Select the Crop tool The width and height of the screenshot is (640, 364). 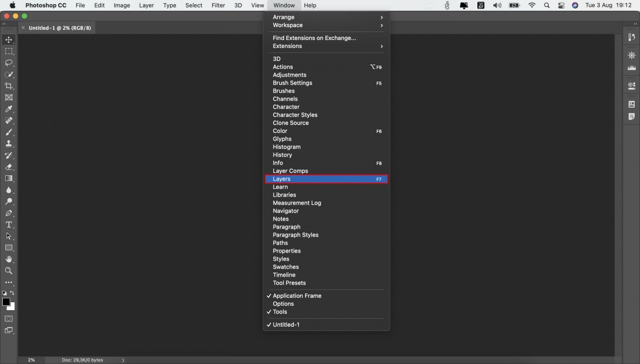point(9,86)
